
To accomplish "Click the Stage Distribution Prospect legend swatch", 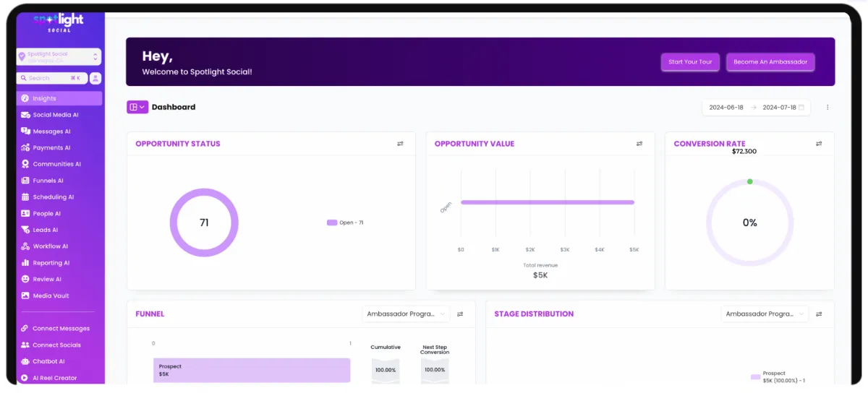I will pos(755,377).
